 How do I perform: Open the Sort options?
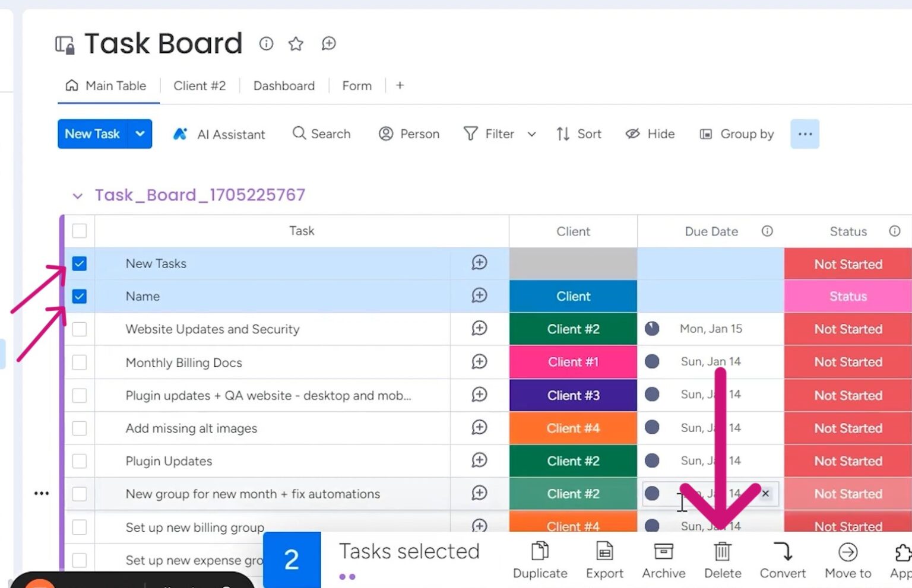[579, 134]
